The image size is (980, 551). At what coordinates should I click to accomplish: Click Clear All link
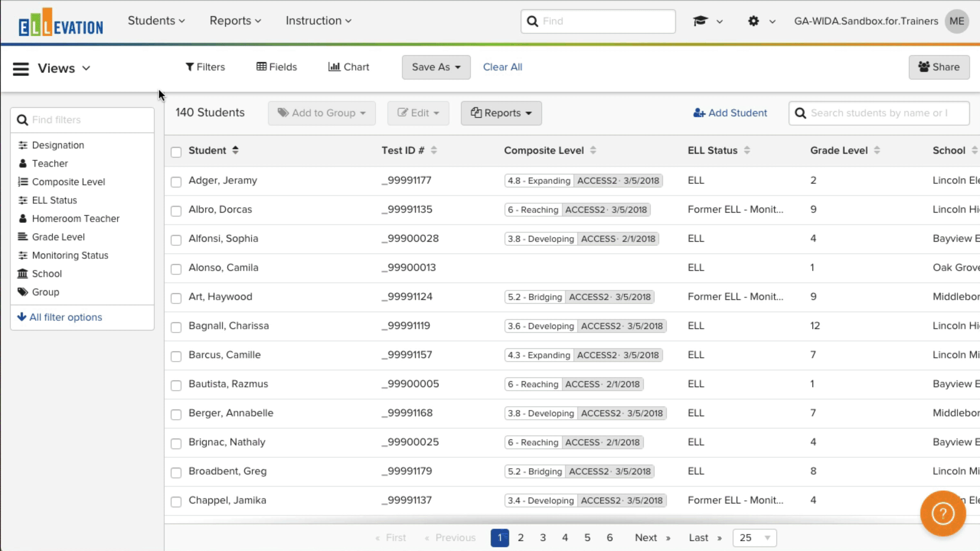tap(502, 67)
